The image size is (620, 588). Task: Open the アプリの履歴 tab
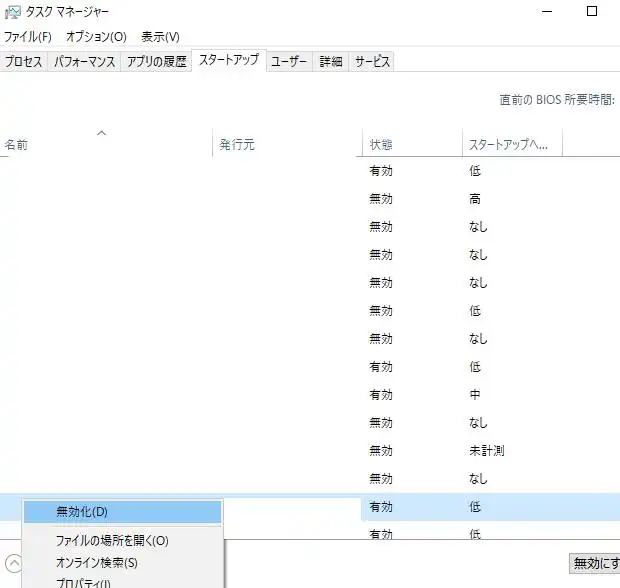click(x=156, y=62)
